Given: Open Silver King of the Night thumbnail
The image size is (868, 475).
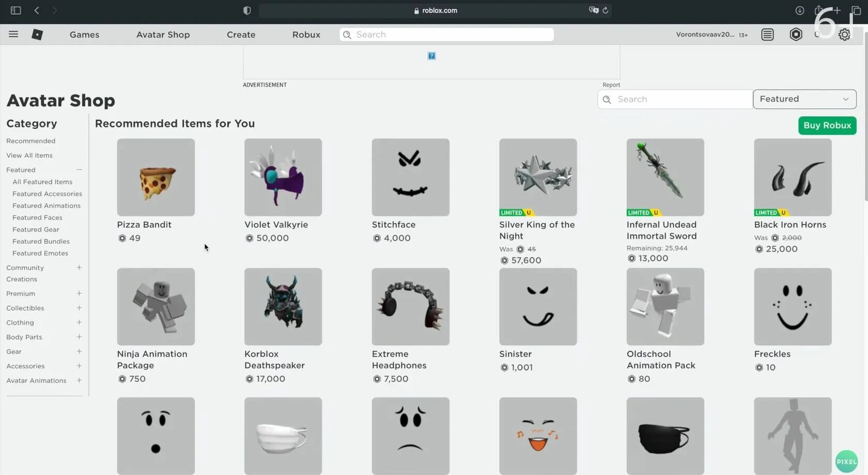Looking at the screenshot, I should [x=538, y=177].
